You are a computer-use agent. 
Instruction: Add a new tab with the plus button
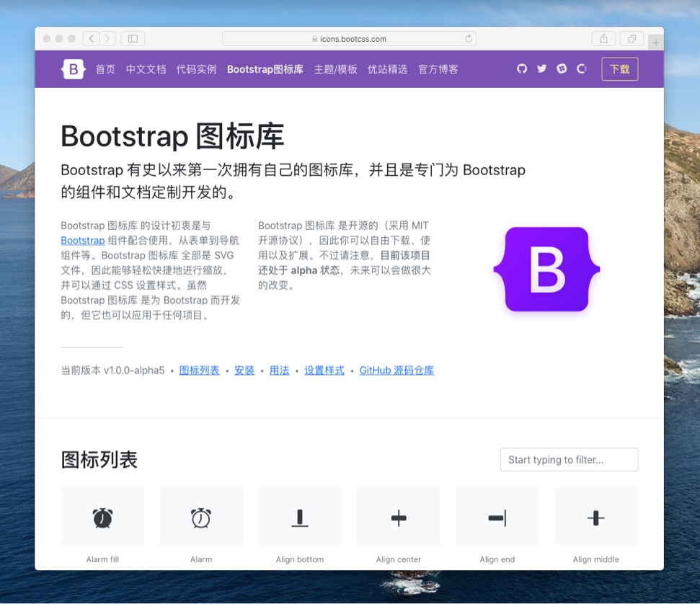[x=655, y=43]
